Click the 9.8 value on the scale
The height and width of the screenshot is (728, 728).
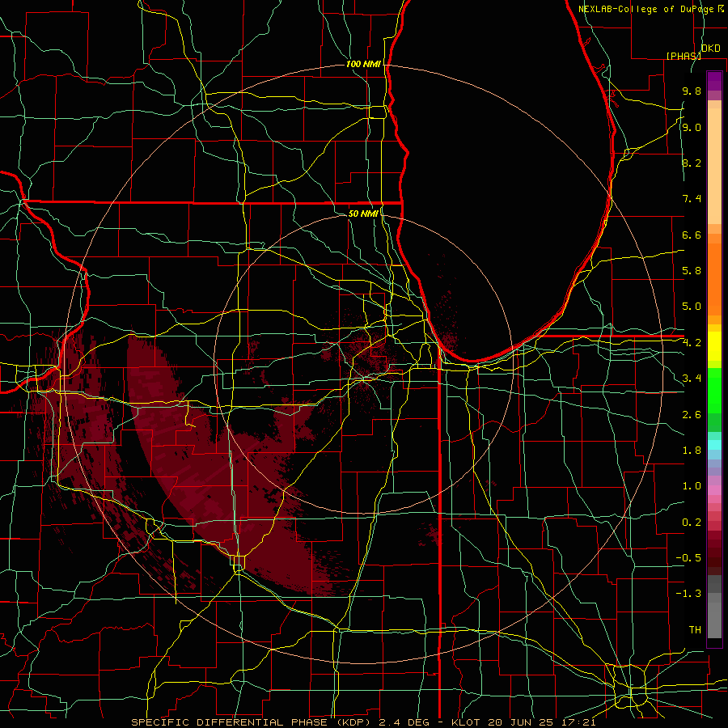[x=692, y=91]
